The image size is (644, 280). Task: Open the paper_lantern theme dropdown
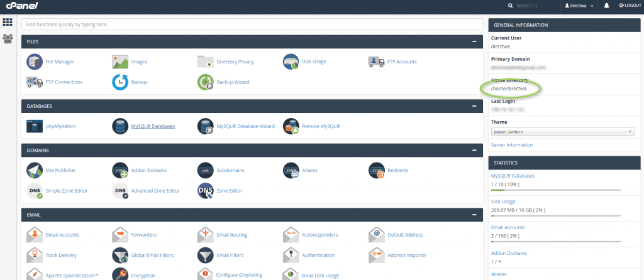pyautogui.click(x=562, y=132)
